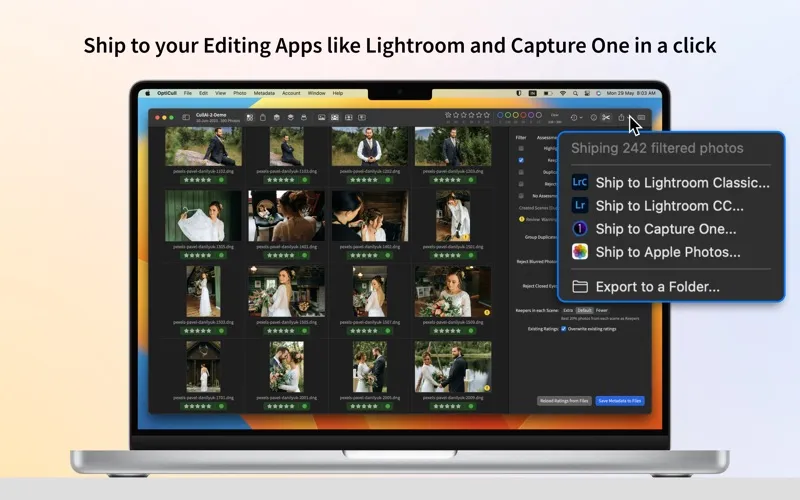The height and width of the screenshot is (500, 800).
Task: Choose Ship to Lightroom CC
Action: pyautogui.click(x=671, y=206)
